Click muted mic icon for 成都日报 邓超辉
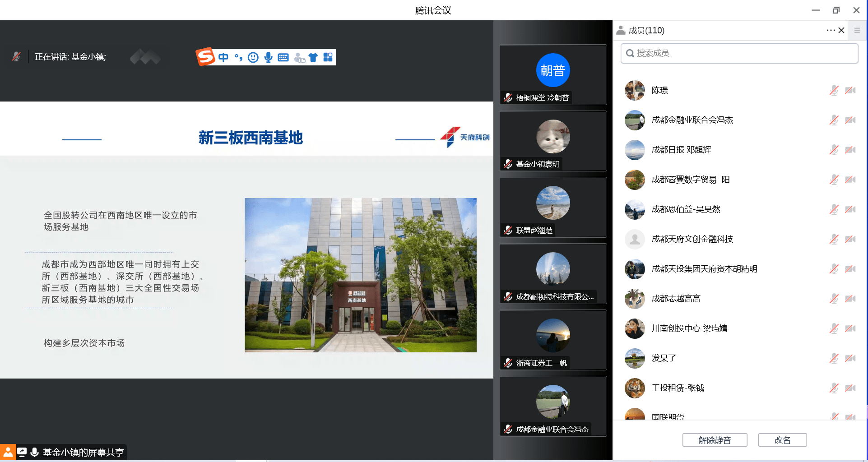This screenshot has width=868, height=462. pos(834,150)
